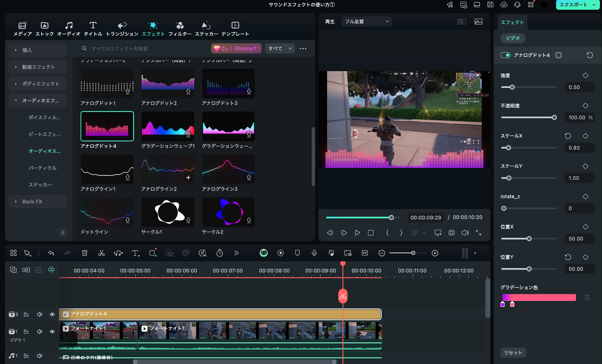This screenshot has width=602, height=364.
Task: Select the split scissors tool in toolbar
Action: [101, 253]
